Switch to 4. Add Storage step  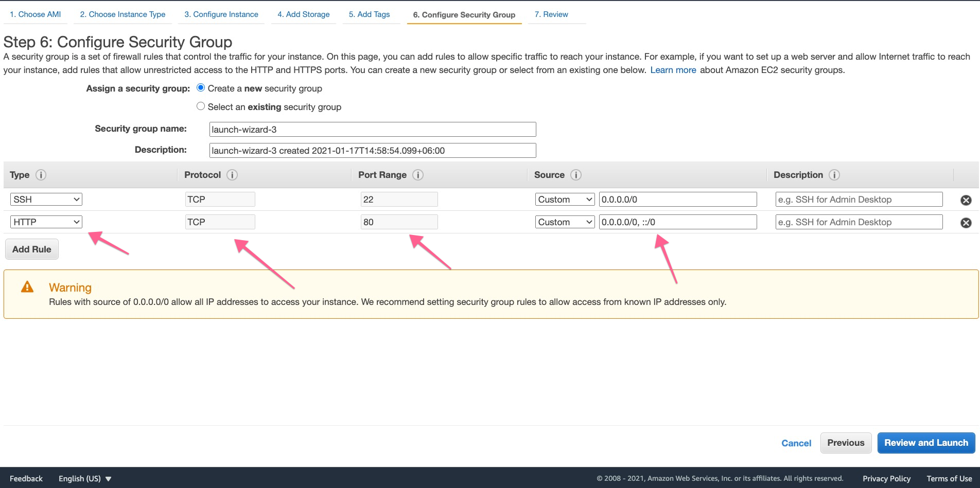303,14
